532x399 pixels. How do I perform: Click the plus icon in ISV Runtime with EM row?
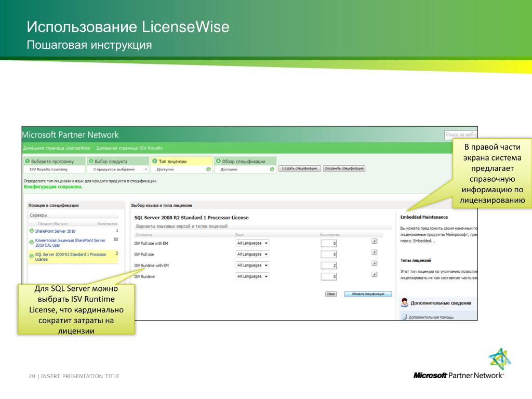pos(374,263)
